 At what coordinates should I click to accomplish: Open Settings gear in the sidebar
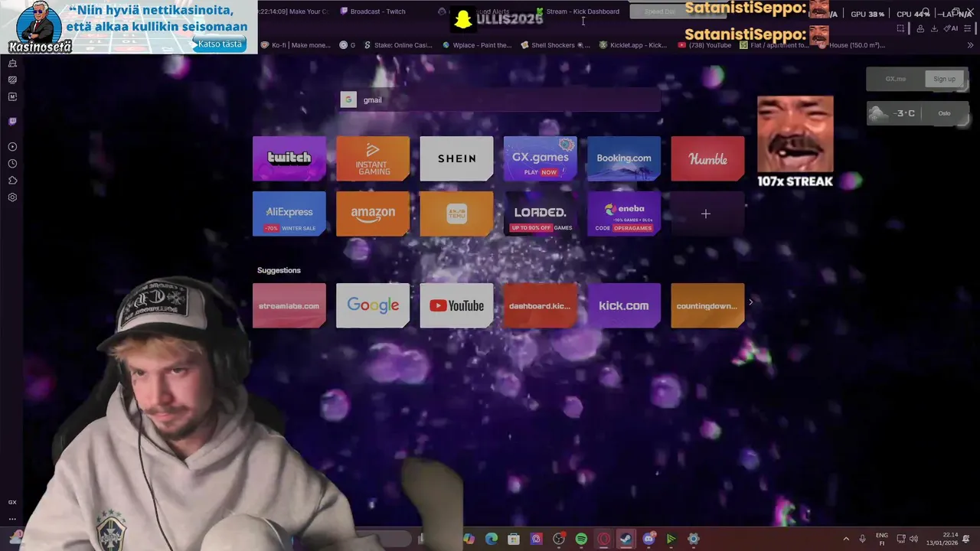point(12,197)
